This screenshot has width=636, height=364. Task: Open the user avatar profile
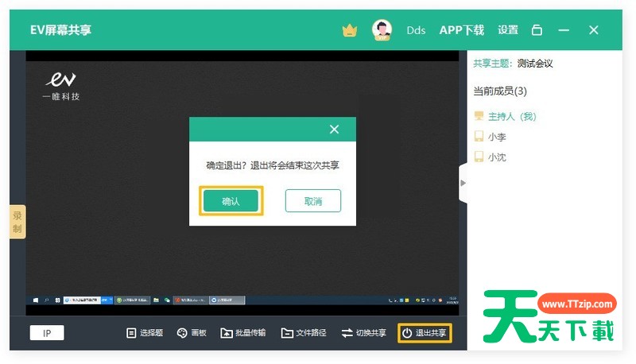pyautogui.click(x=382, y=30)
